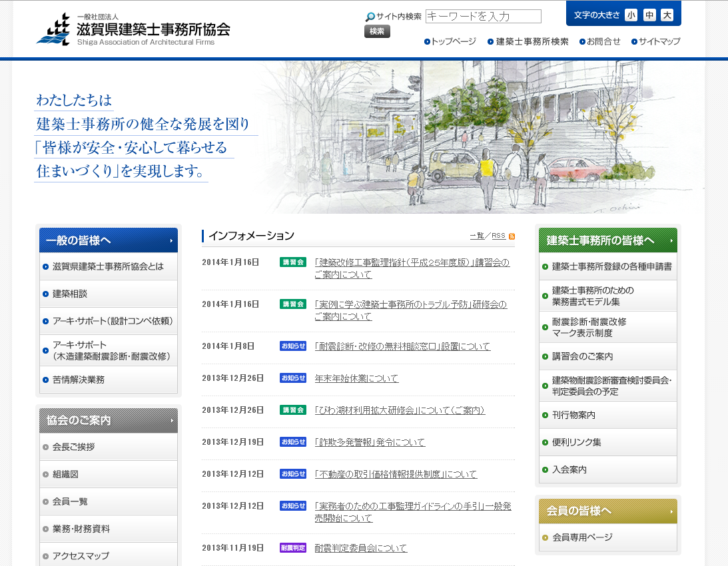Open 便利リンク集 item
This screenshot has height=566, width=728.
607,442
